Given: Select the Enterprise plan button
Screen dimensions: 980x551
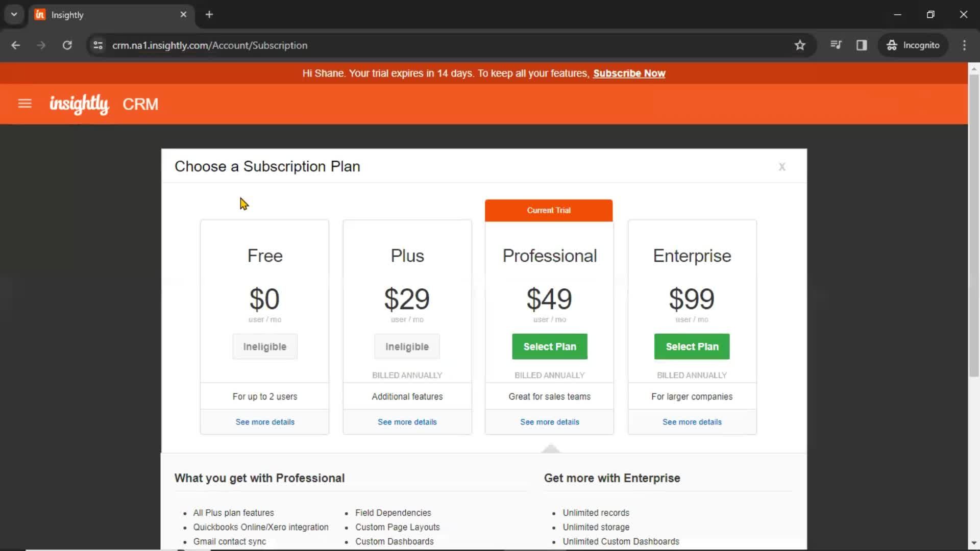Looking at the screenshot, I should pos(692,346).
